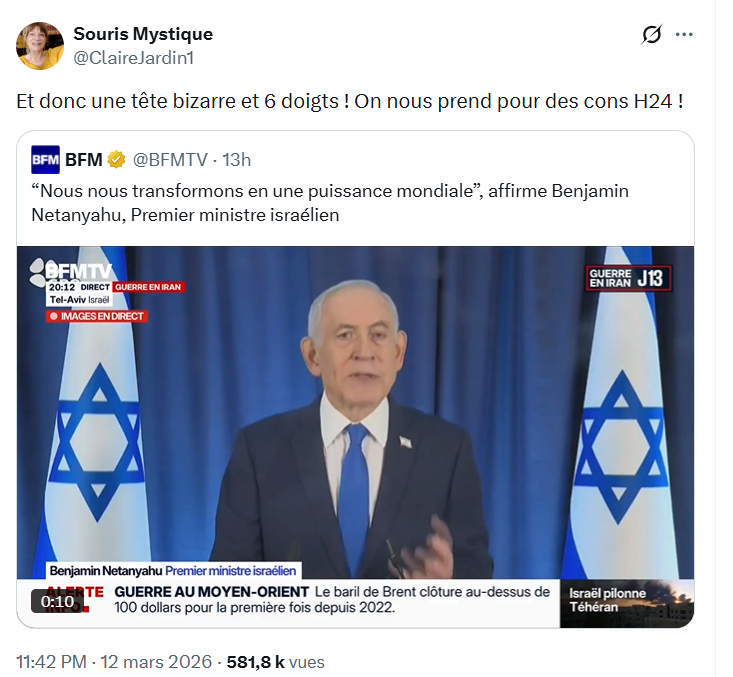Click the 581,8 k vues count
The width and height of the screenshot is (733, 677).
(x=275, y=662)
